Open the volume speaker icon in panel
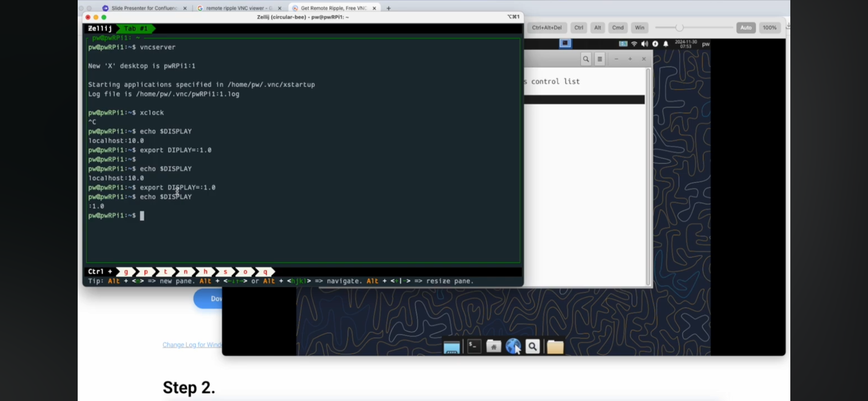The width and height of the screenshot is (868, 401). pos(645,44)
